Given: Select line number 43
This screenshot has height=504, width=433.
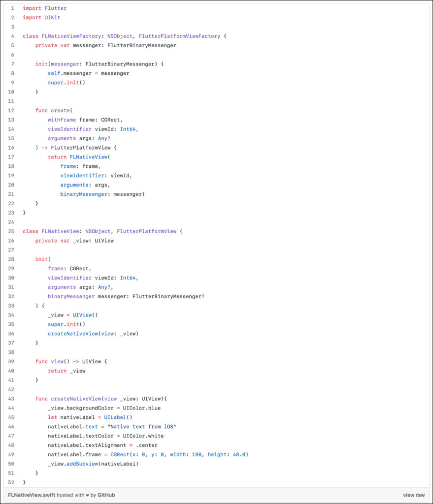Looking at the screenshot, I should click(x=11, y=398).
